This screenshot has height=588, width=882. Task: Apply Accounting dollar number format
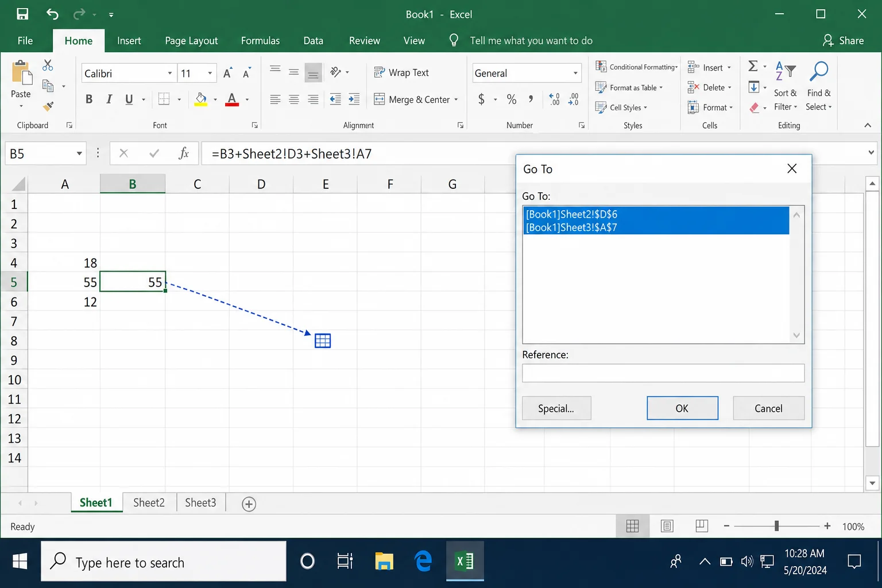(481, 99)
